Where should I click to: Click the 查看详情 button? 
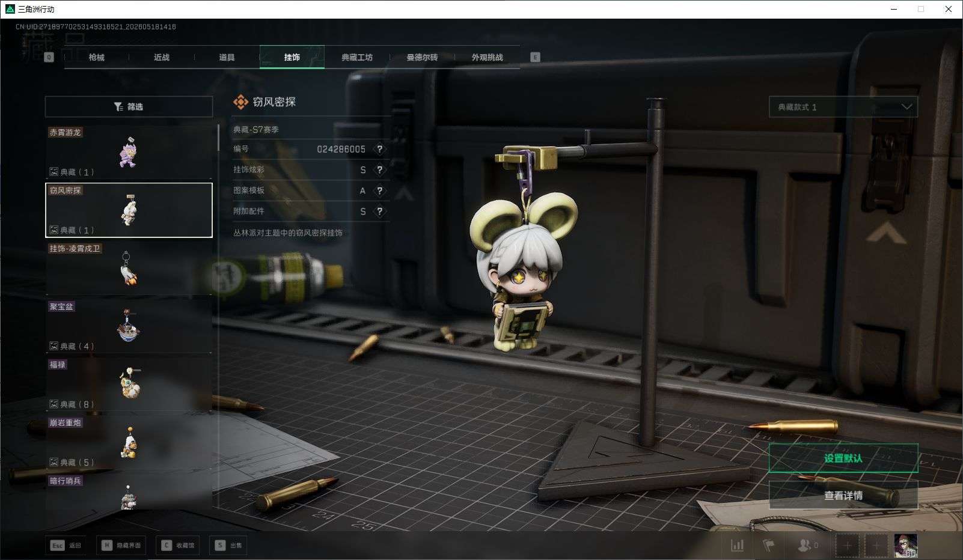point(843,496)
